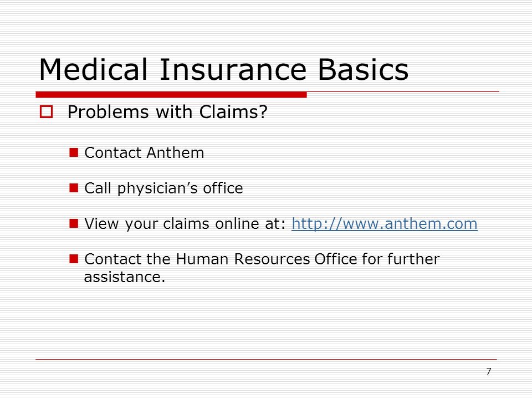
Task: Click the Problems with Claims? heading text
Action: (x=167, y=112)
